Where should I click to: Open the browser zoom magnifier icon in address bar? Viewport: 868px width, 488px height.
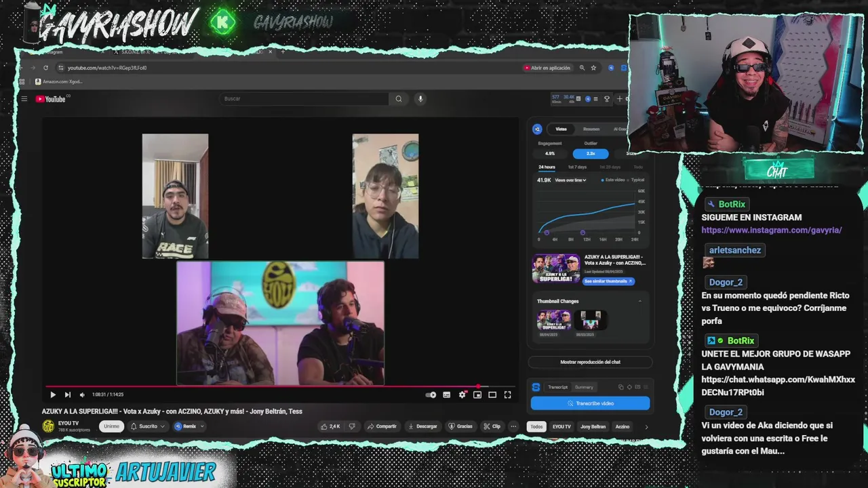(582, 68)
